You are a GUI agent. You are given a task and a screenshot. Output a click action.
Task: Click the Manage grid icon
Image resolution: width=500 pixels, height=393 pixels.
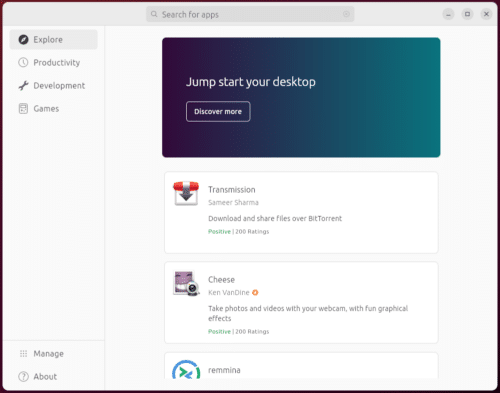click(x=23, y=354)
